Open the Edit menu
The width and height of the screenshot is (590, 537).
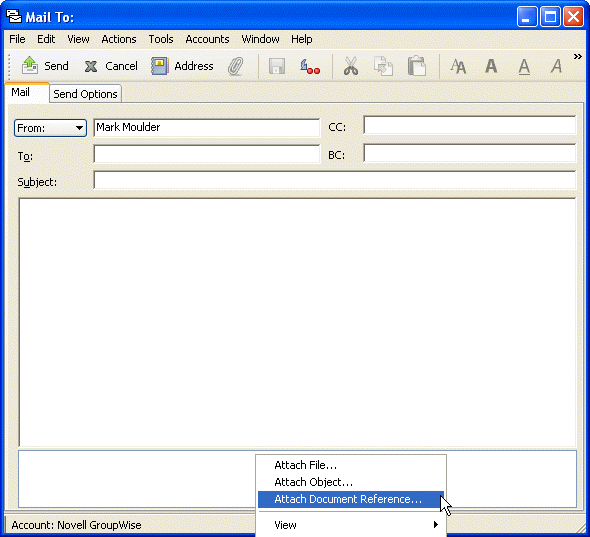pos(46,39)
